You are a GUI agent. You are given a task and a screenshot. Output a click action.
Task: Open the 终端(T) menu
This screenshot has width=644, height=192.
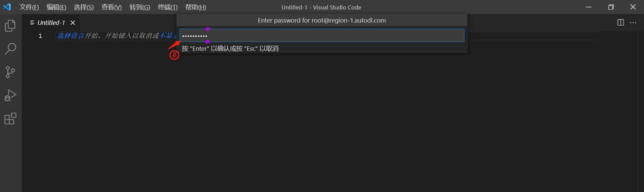coord(168,7)
